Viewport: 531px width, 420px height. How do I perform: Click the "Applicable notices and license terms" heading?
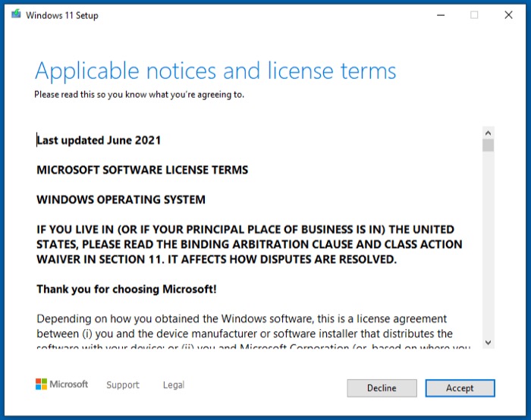coord(215,71)
